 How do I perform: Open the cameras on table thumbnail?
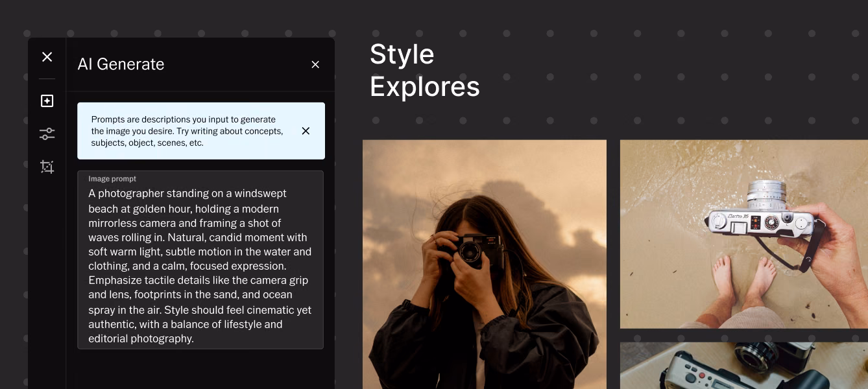pyautogui.click(x=744, y=366)
